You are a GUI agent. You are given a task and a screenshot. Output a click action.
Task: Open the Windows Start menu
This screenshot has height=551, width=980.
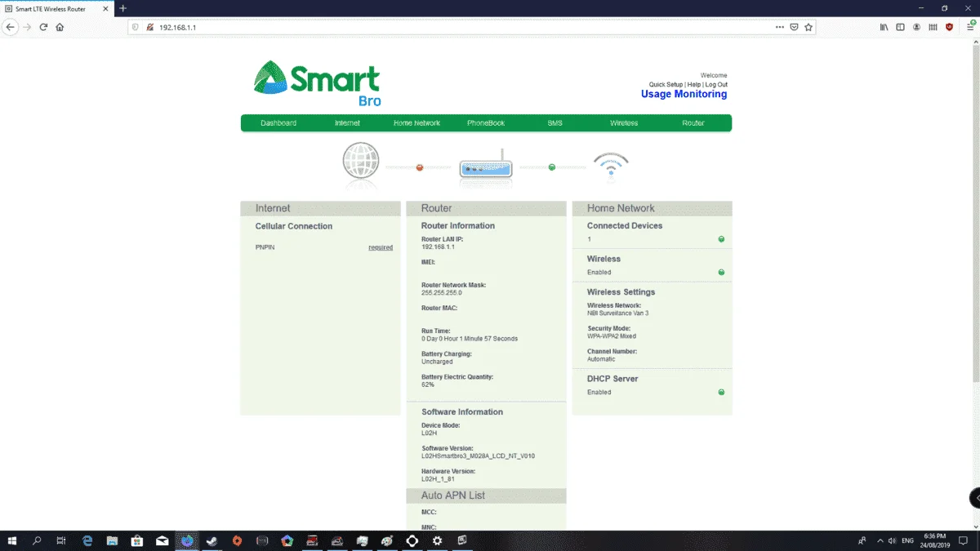(12, 540)
